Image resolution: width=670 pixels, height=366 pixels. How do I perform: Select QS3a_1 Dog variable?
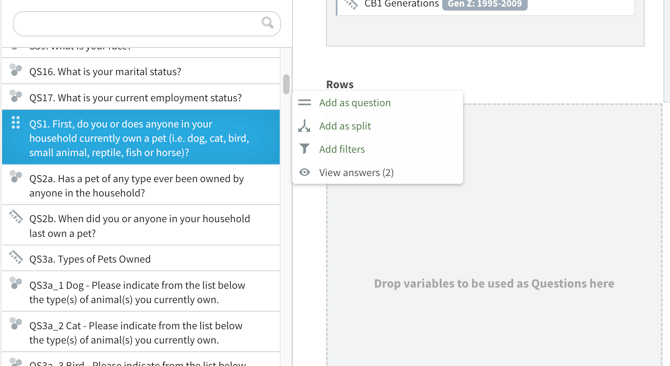tap(141, 292)
